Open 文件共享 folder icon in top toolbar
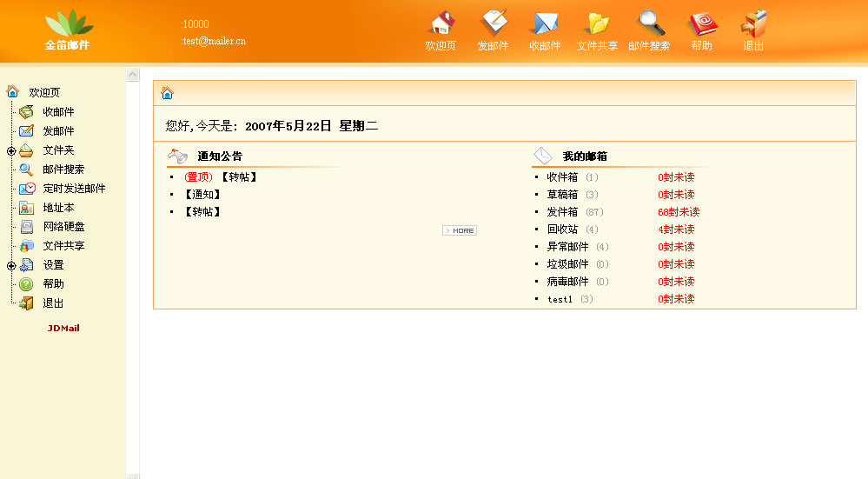 [x=597, y=24]
